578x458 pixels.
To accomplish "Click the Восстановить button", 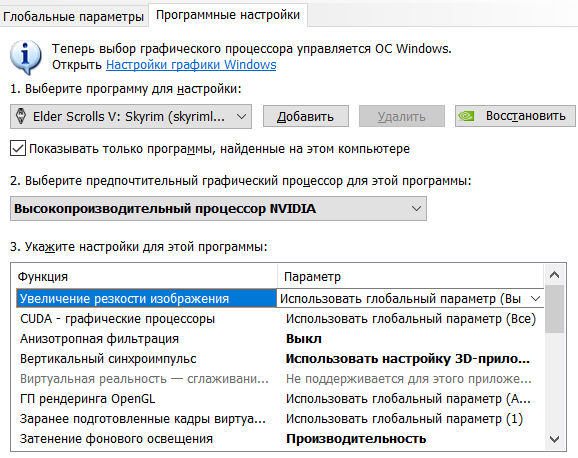I will pos(515,116).
